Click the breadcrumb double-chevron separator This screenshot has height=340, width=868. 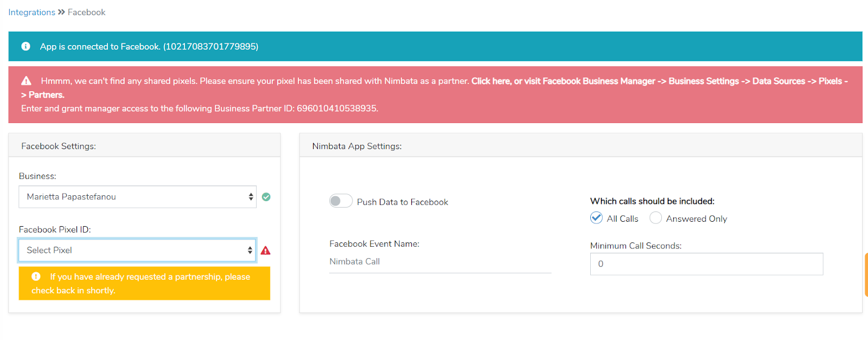coord(61,12)
